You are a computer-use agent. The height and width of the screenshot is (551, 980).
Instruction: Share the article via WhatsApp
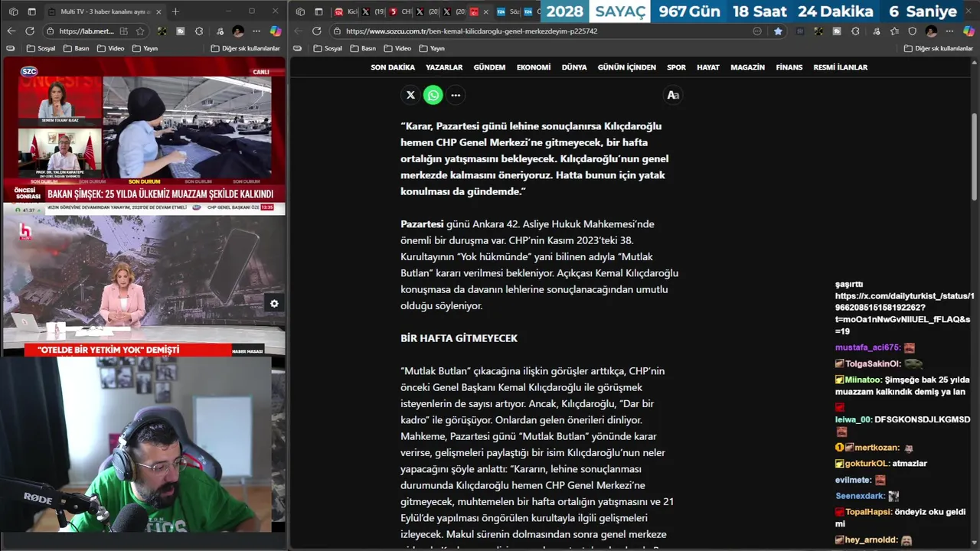pos(433,95)
